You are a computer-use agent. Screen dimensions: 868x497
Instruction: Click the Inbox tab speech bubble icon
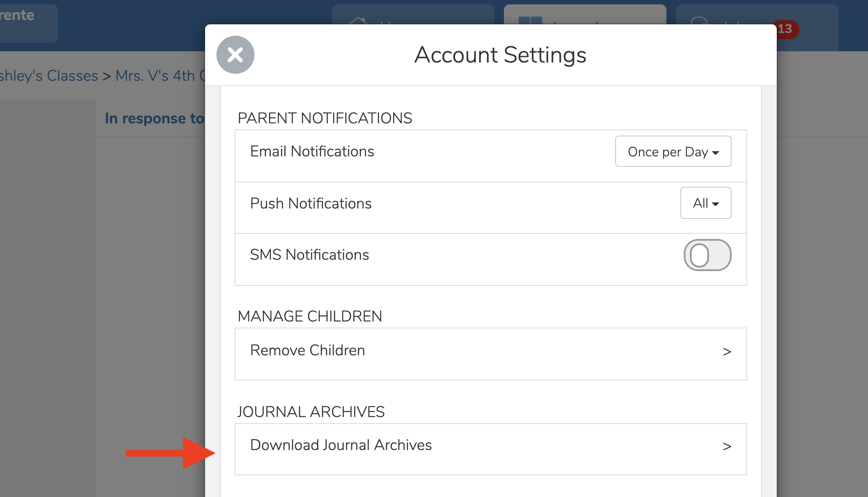[699, 20]
